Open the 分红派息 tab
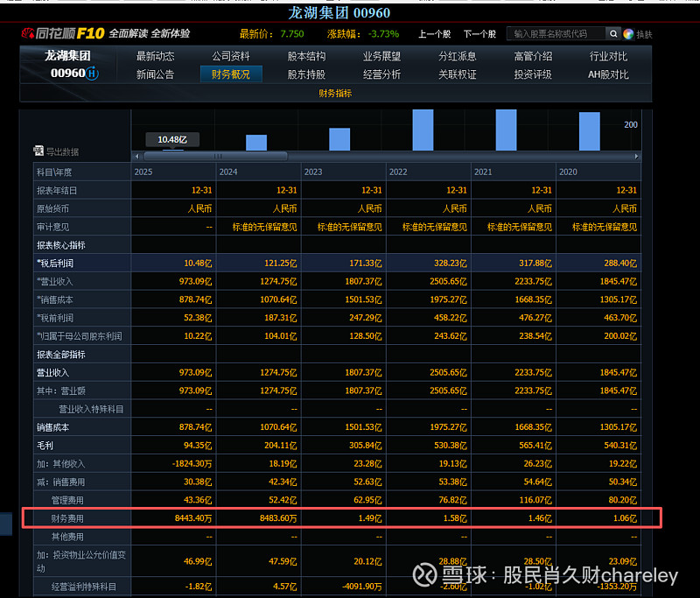 pos(457,56)
